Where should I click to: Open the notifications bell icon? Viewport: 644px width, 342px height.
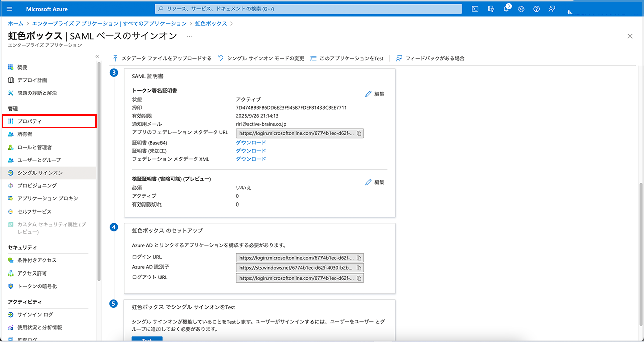click(506, 9)
